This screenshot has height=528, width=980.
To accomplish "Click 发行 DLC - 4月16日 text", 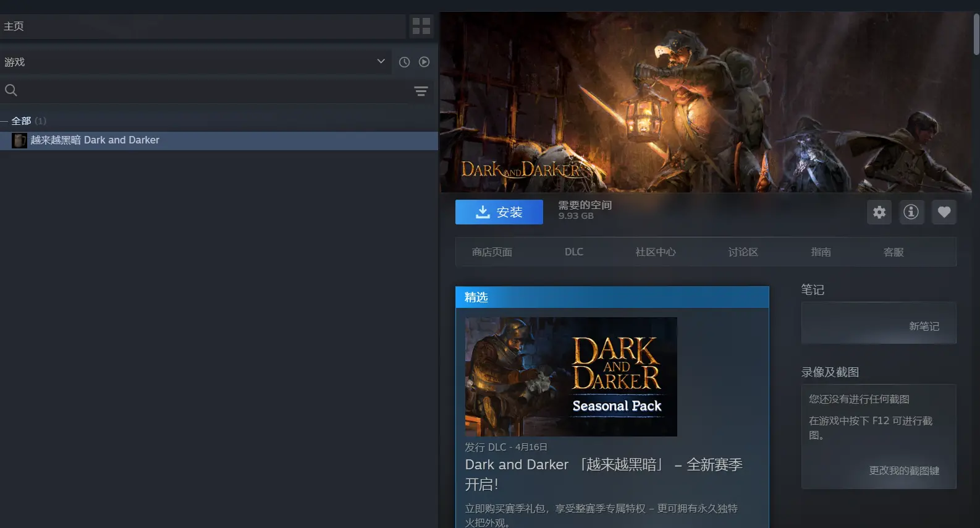I will [x=506, y=447].
